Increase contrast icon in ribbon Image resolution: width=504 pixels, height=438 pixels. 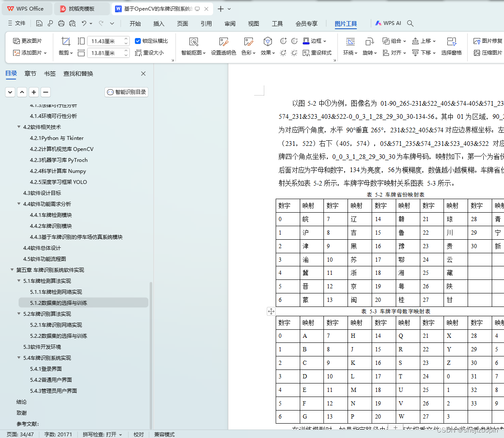(x=283, y=41)
